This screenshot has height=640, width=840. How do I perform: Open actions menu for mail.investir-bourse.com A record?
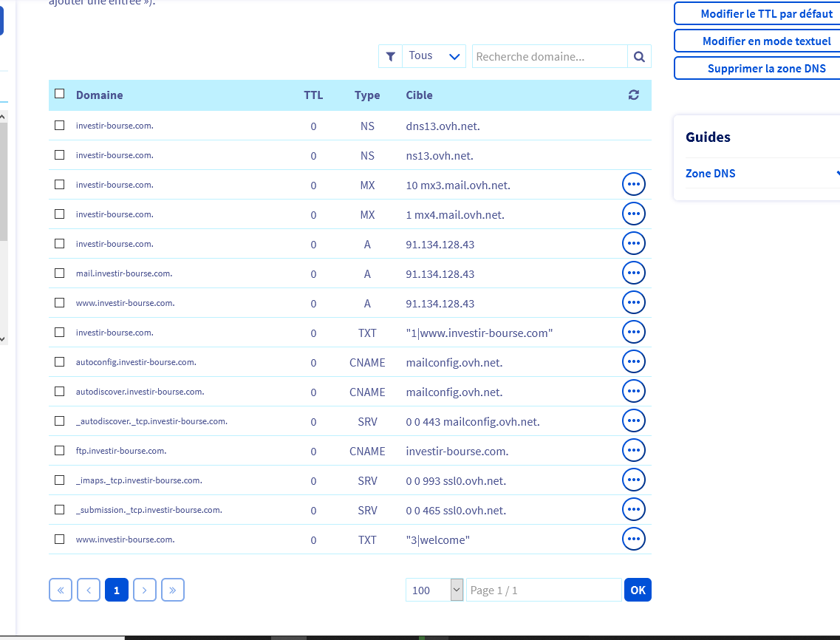[633, 273]
